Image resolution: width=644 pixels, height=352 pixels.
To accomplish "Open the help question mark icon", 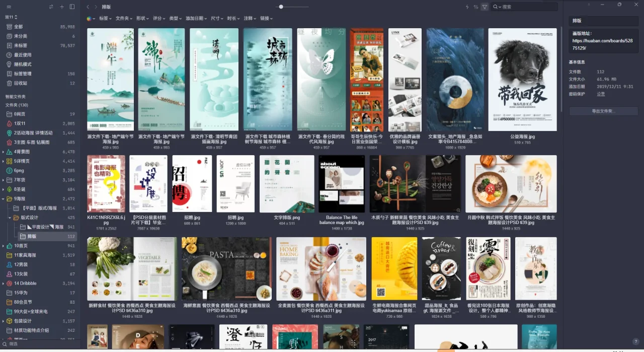I will (x=636, y=341).
